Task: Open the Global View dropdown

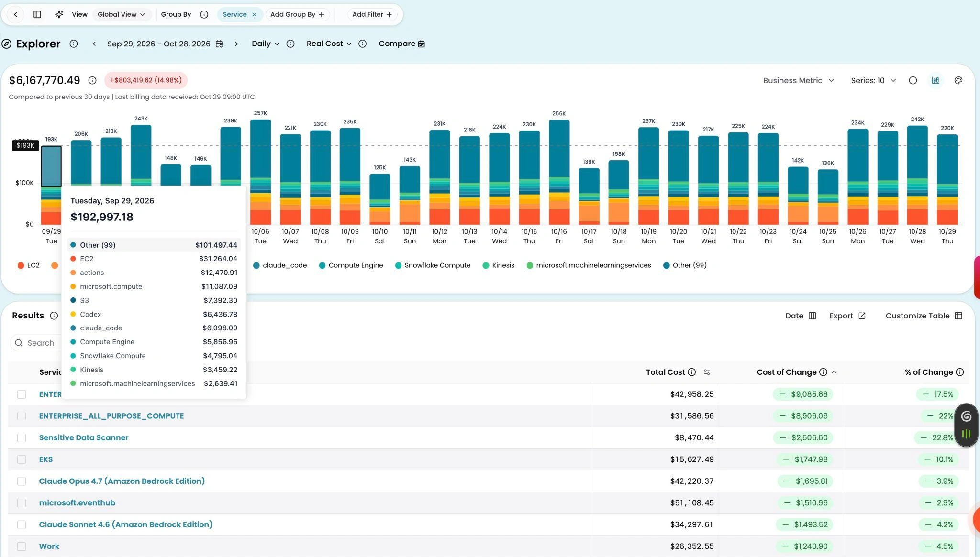Action: (122, 14)
